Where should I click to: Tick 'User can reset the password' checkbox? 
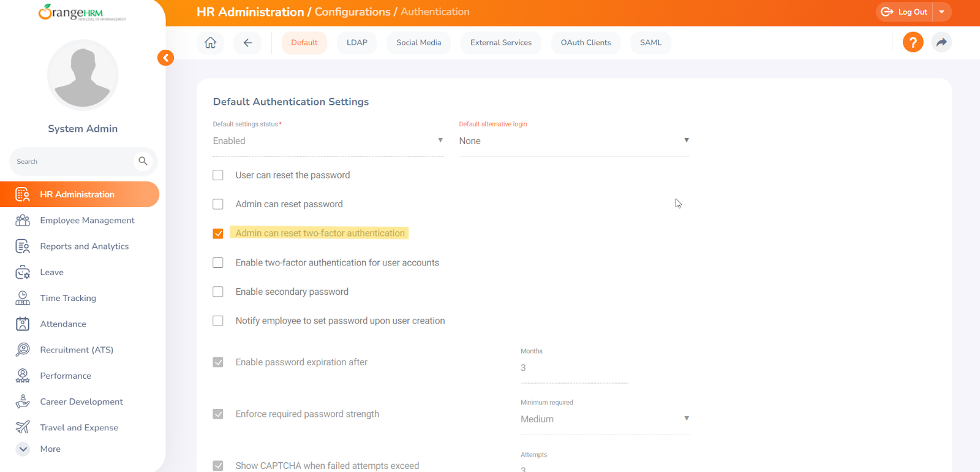(218, 175)
